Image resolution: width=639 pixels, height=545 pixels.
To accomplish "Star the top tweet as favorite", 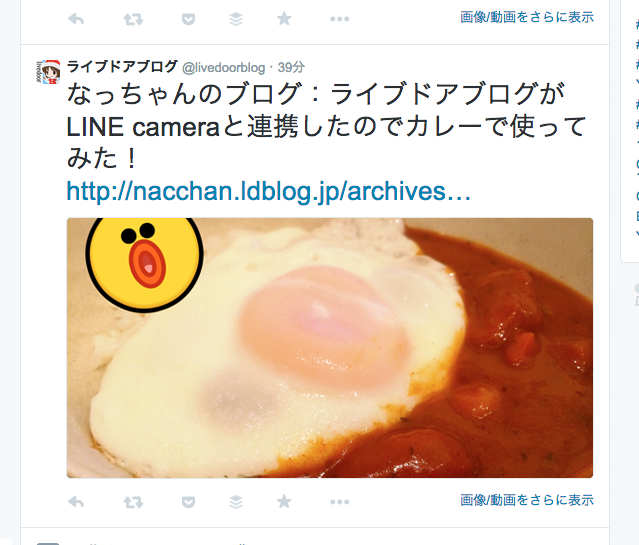I will [284, 18].
